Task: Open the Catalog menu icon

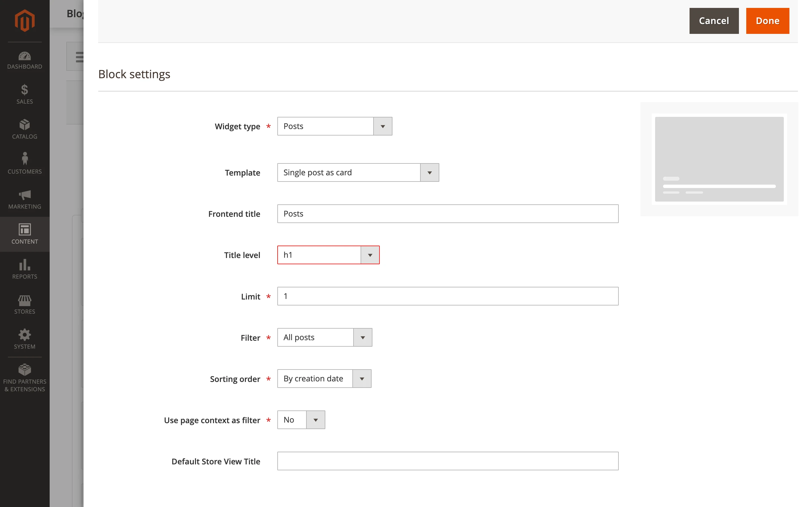Action: pyautogui.click(x=25, y=128)
